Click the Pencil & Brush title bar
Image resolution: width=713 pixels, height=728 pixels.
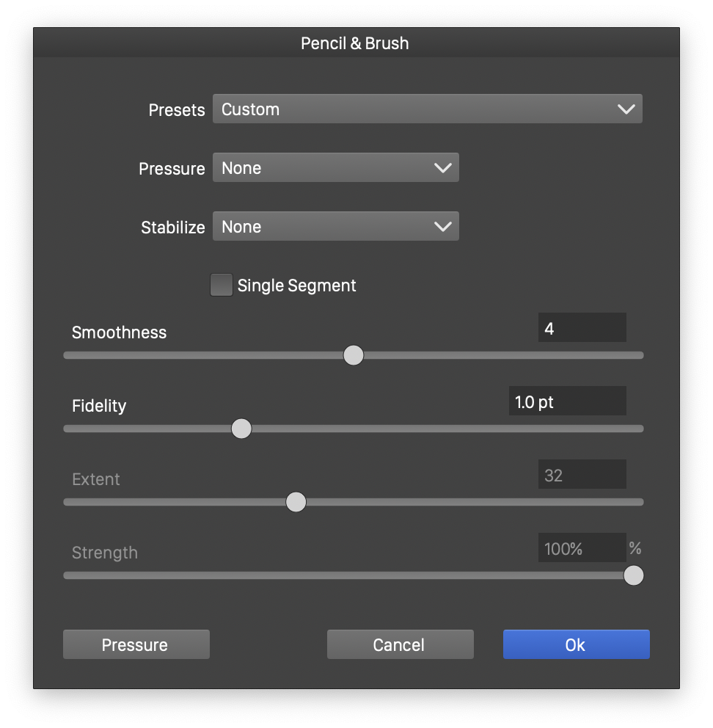[x=355, y=43]
